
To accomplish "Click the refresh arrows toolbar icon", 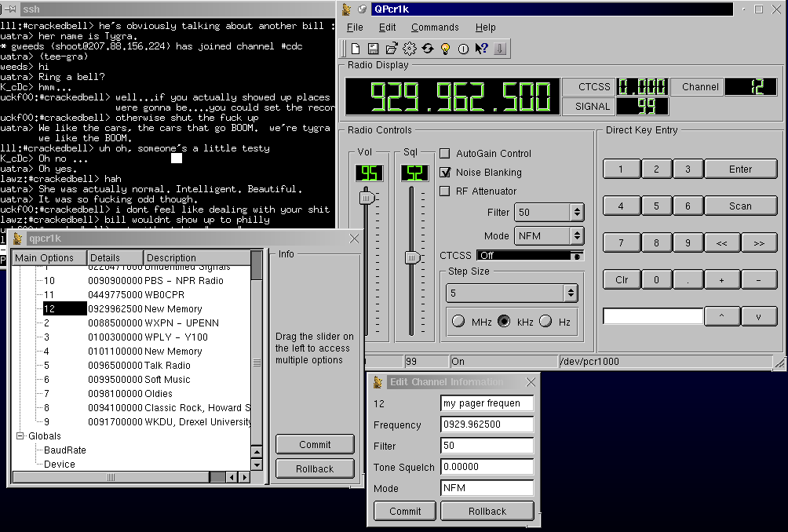I will pos(428,49).
